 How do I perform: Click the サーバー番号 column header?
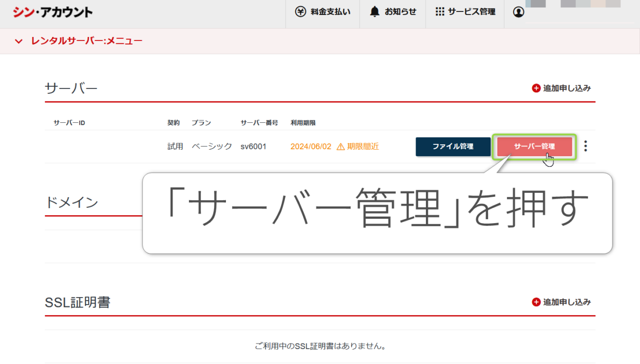[x=259, y=123]
